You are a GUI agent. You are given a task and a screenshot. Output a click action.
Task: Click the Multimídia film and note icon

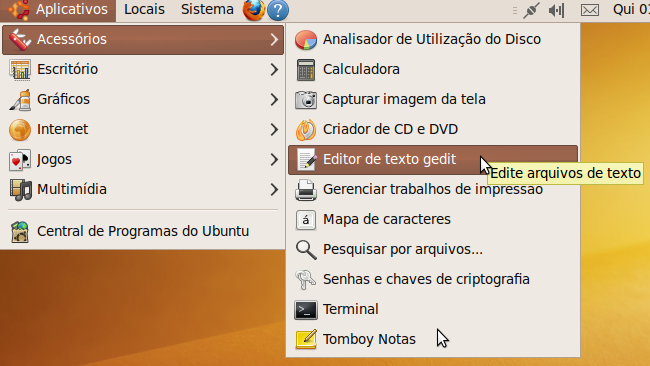[x=19, y=190]
